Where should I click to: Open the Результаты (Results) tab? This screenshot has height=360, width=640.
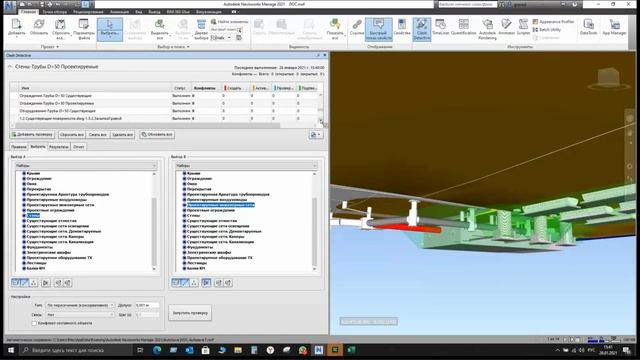pos(59,147)
